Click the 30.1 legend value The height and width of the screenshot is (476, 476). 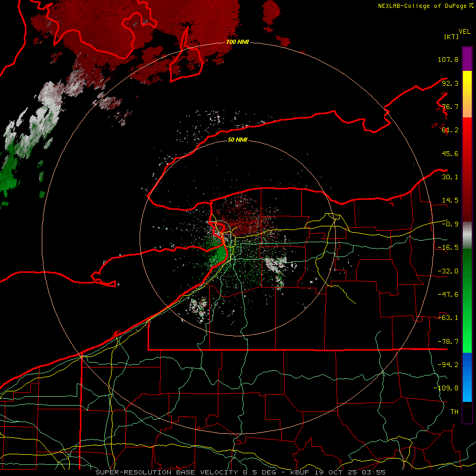click(x=450, y=177)
